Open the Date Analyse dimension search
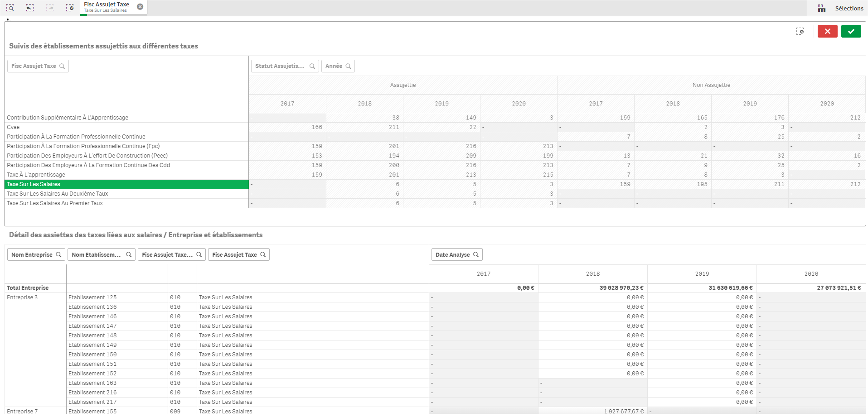The width and height of the screenshot is (868, 417). click(456, 255)
